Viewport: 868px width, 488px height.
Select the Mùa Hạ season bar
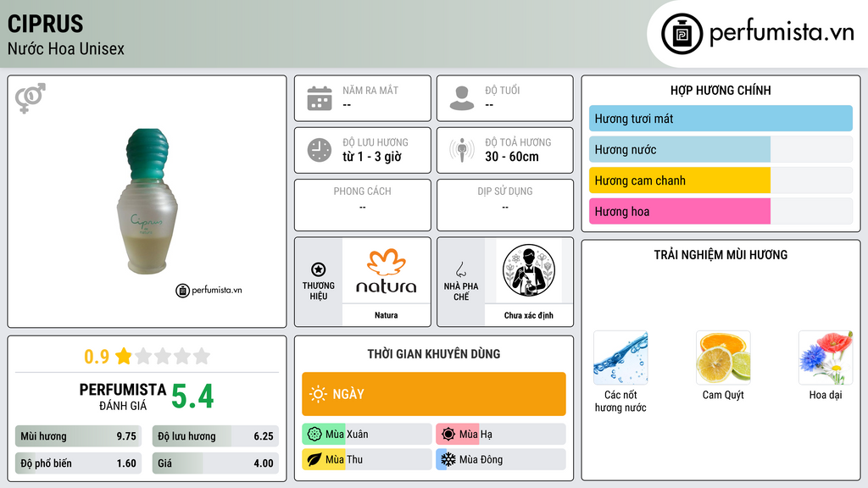click(x=501, y=435)
